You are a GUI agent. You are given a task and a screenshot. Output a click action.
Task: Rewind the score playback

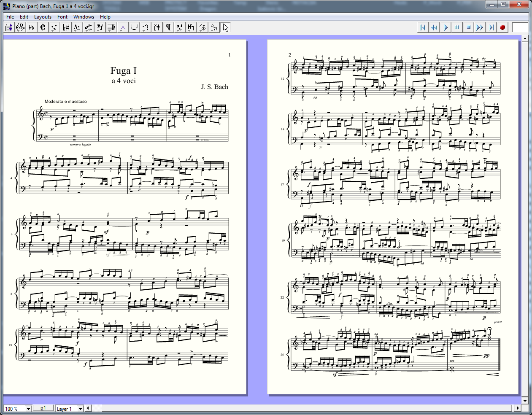point(434,27)
